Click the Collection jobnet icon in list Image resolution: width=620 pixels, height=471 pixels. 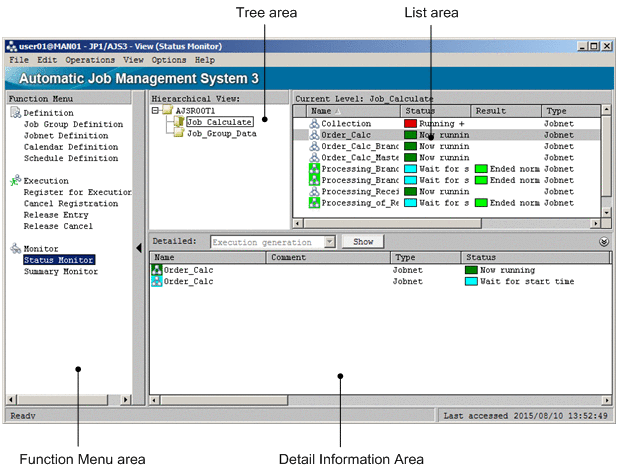(x=314, y=124)
